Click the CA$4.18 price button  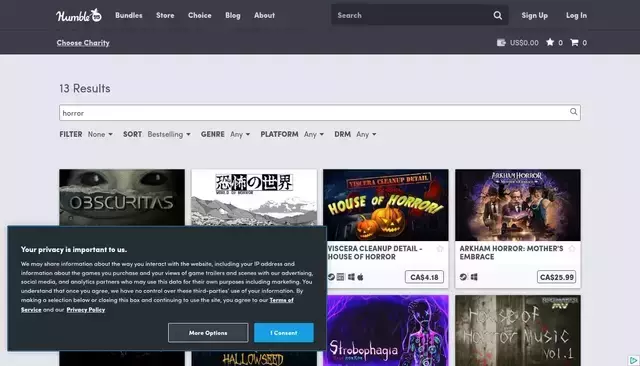pyautogui.click(x=424, y=277)
